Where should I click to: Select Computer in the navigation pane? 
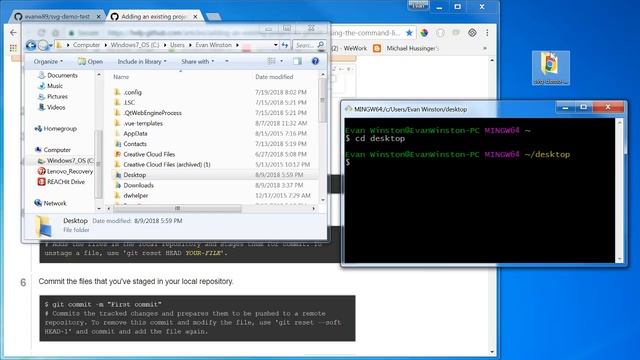tap(53, 150)
